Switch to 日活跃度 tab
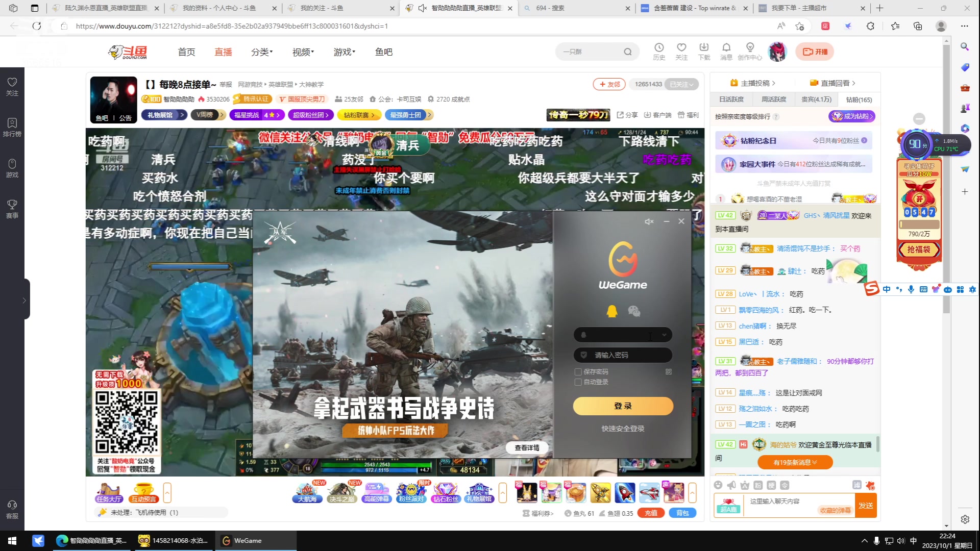Screen dimensions: 980x551 point(731,100)
